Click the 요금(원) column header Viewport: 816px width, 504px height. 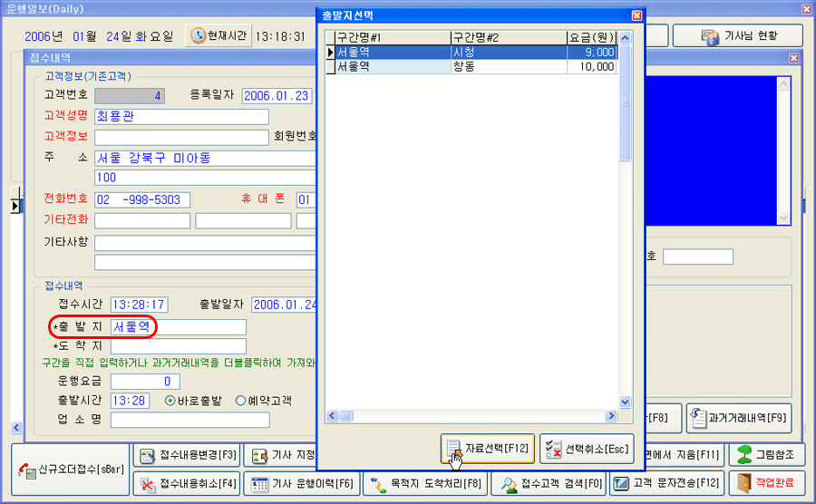(x=592, y=37)
